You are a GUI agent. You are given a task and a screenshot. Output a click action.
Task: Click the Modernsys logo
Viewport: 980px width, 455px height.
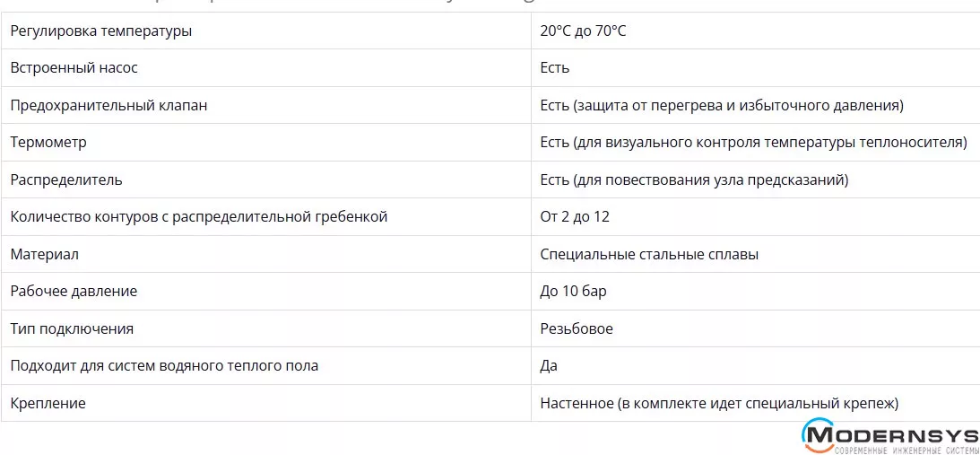[888, 436]
